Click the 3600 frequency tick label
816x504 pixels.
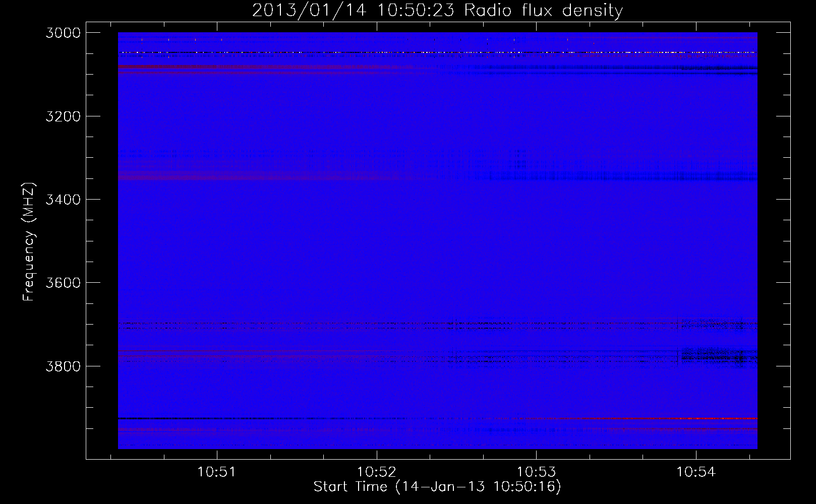click(x=63, y=283)
